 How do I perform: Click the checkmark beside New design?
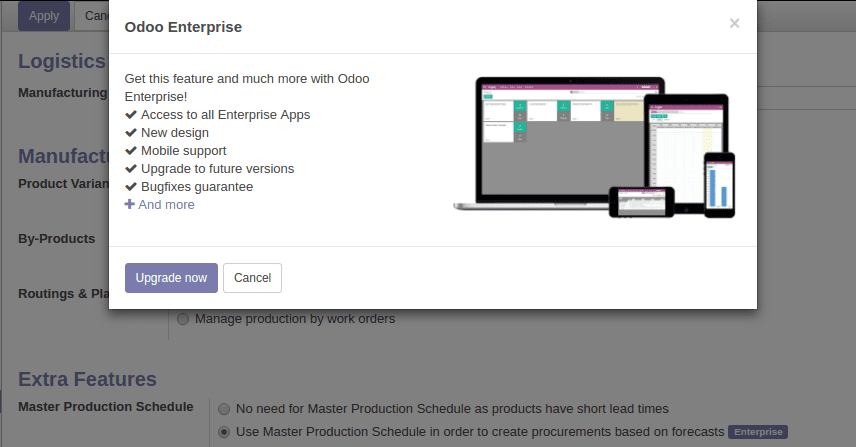coord(130,133)
